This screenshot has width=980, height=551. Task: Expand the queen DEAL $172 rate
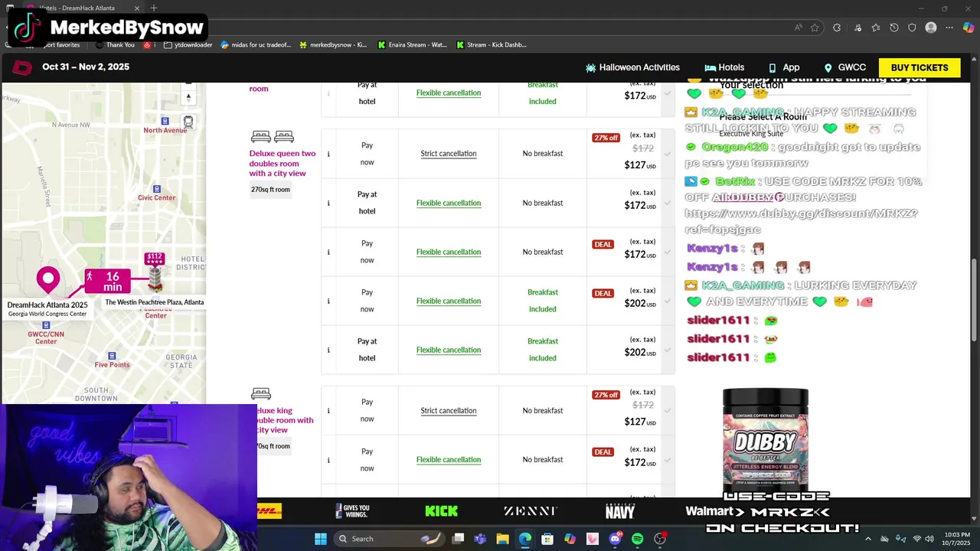pos(668,252)
